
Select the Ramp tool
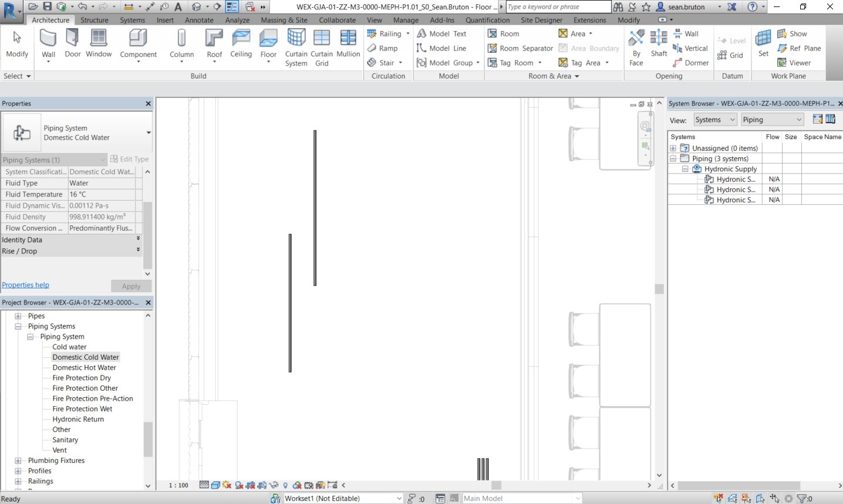coord(385,48)
